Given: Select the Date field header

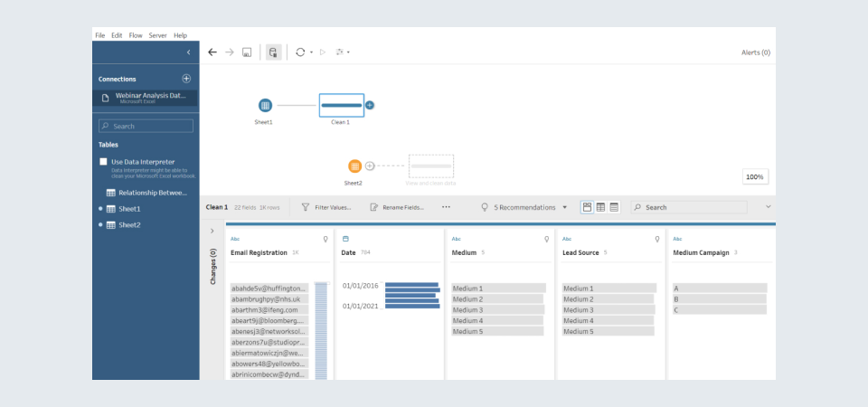Looking at the screenshot, I should point(348,252).
